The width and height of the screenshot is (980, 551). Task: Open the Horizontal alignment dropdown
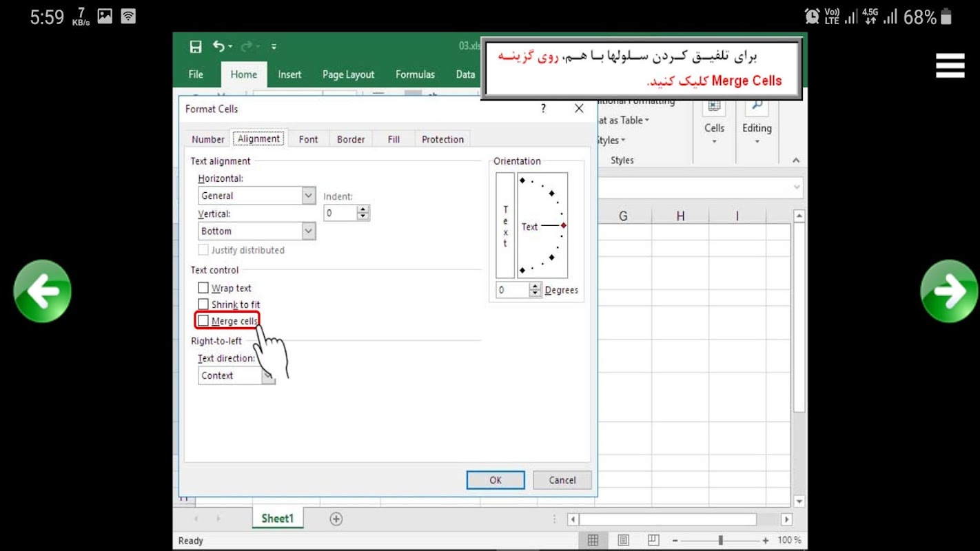coord(309,196)
